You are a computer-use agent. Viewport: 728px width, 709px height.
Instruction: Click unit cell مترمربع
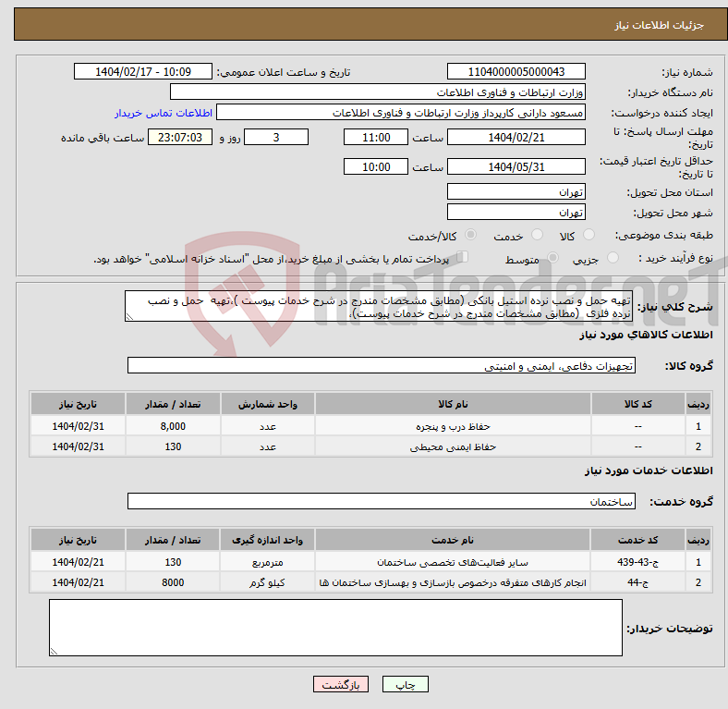(267, 562)
